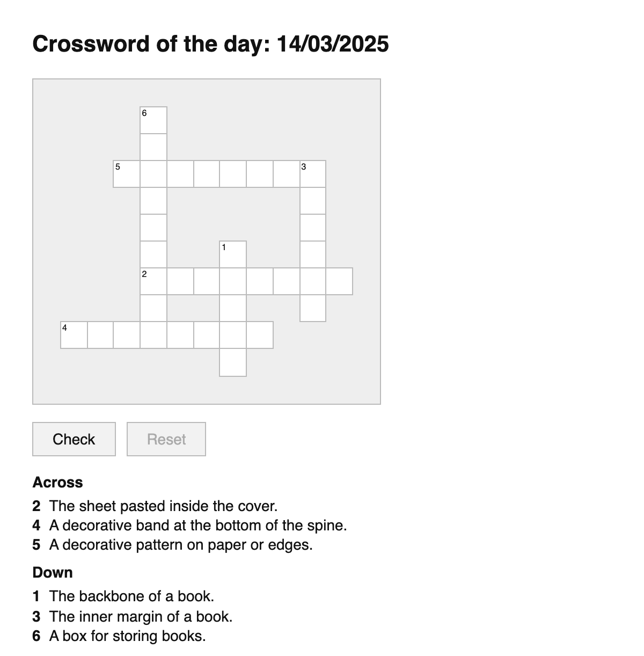Select the bottom cell of 3 Down
Viewport: 644px width, 656px height.
point(313,308)
